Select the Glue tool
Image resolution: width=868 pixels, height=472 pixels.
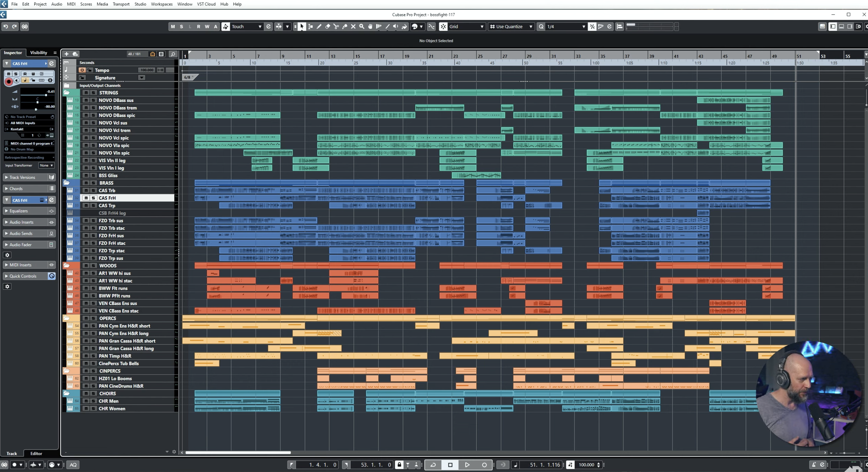coord(345,26)
